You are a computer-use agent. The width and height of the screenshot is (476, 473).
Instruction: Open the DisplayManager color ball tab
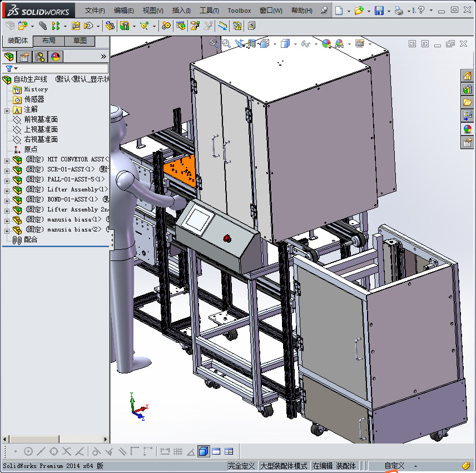(x=55, y=57)
